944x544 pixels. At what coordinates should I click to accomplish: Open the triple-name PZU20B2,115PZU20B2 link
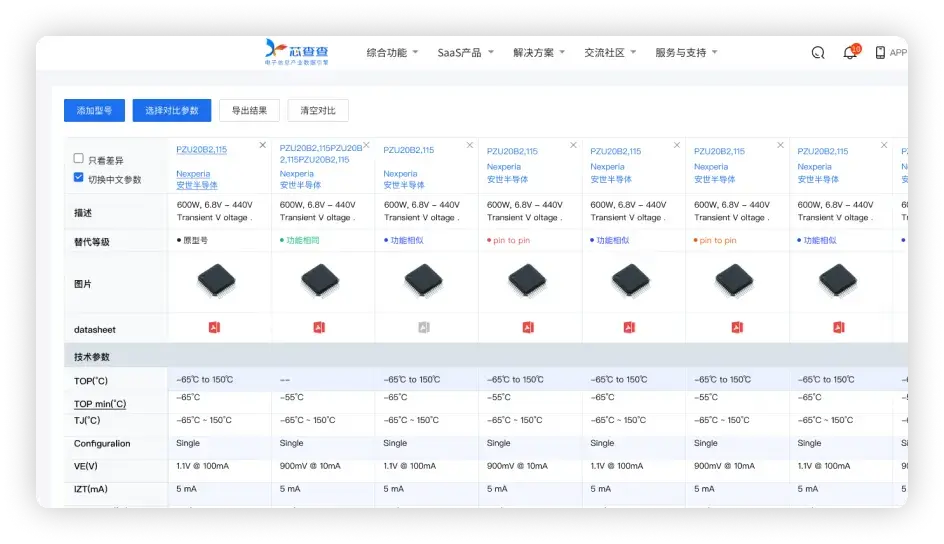coord(321,153)
